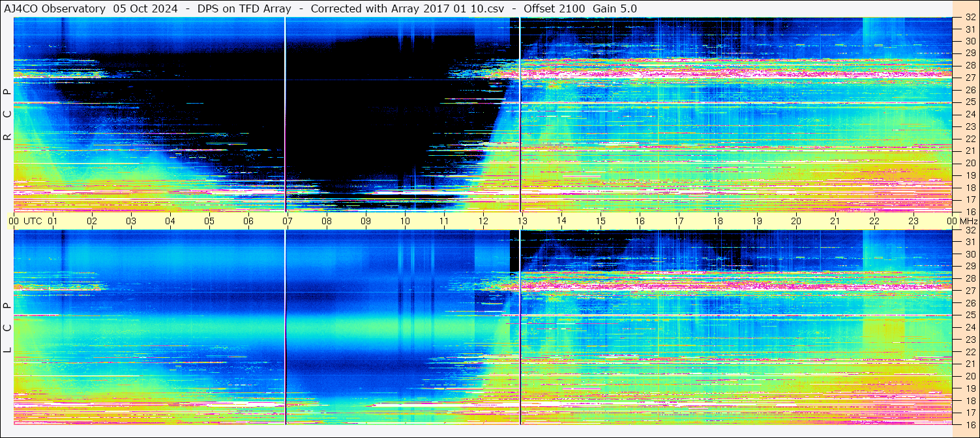
Task: Click the "AJ4CO Observatory" title text
Action: pyautogui.click(x=55, y=8)
